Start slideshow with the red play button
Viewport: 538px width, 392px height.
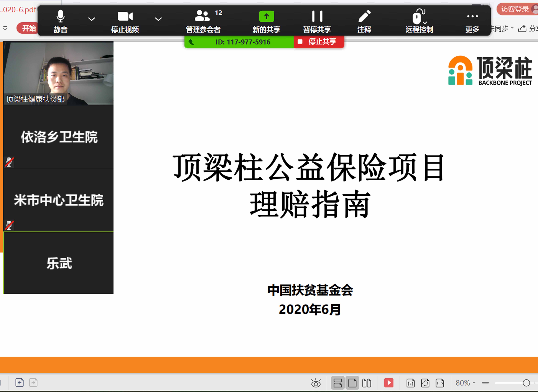coord(389,383)
